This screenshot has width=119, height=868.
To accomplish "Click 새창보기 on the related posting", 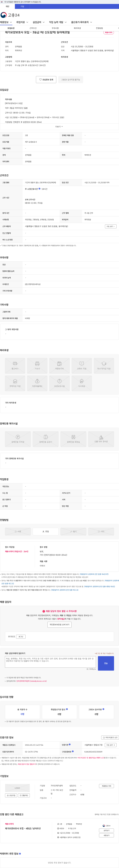I will tap(106, 835).
